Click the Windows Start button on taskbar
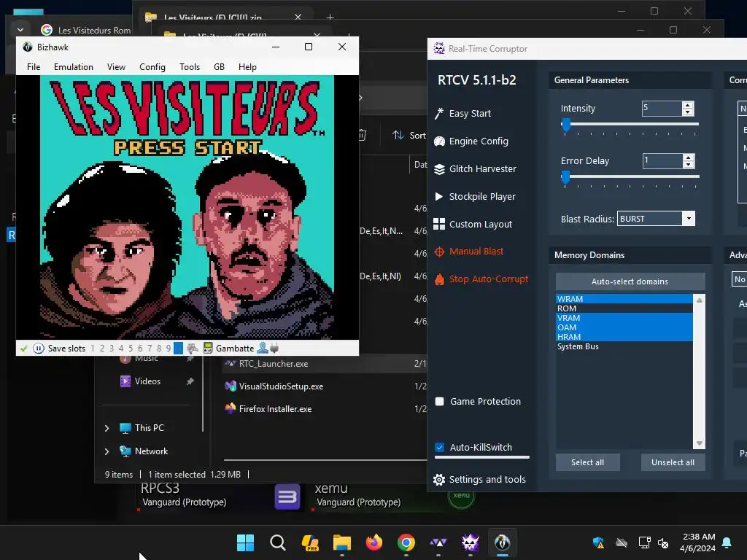 [245, 542]
